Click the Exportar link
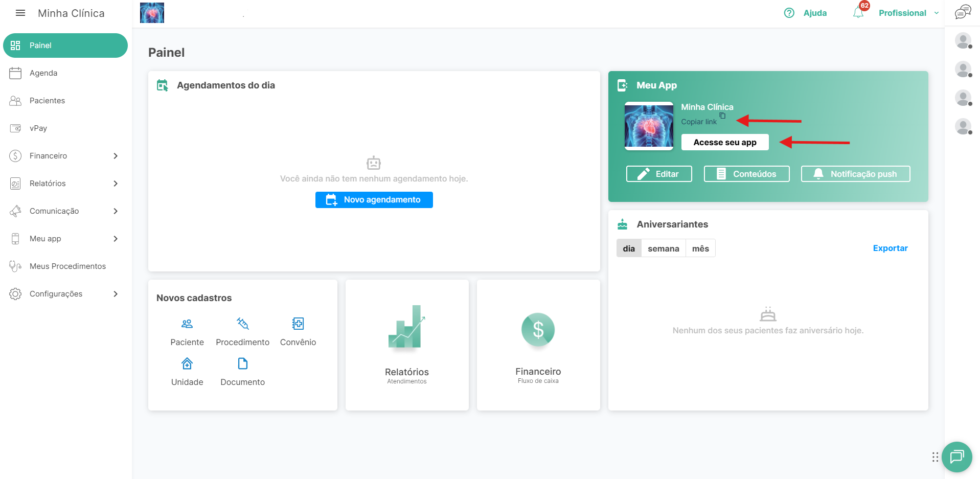This screenshot has width=980, height=479. 890,248
